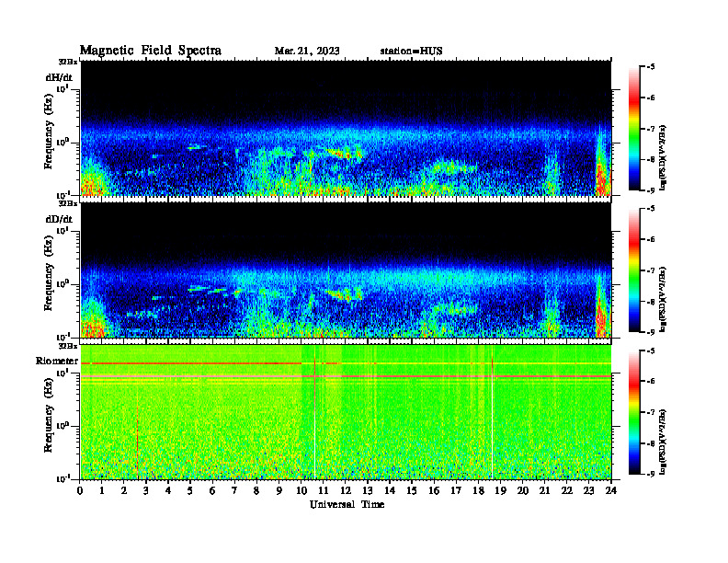Click the Riometer color scale unit label
This screenshot has height=563, width=728.
663,441
